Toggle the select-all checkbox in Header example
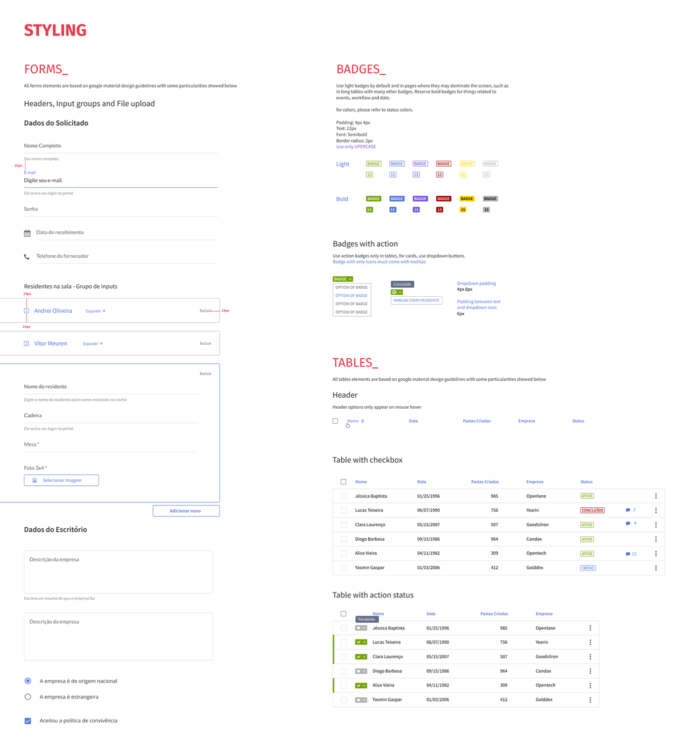The image size is (700, 743). 335,421
